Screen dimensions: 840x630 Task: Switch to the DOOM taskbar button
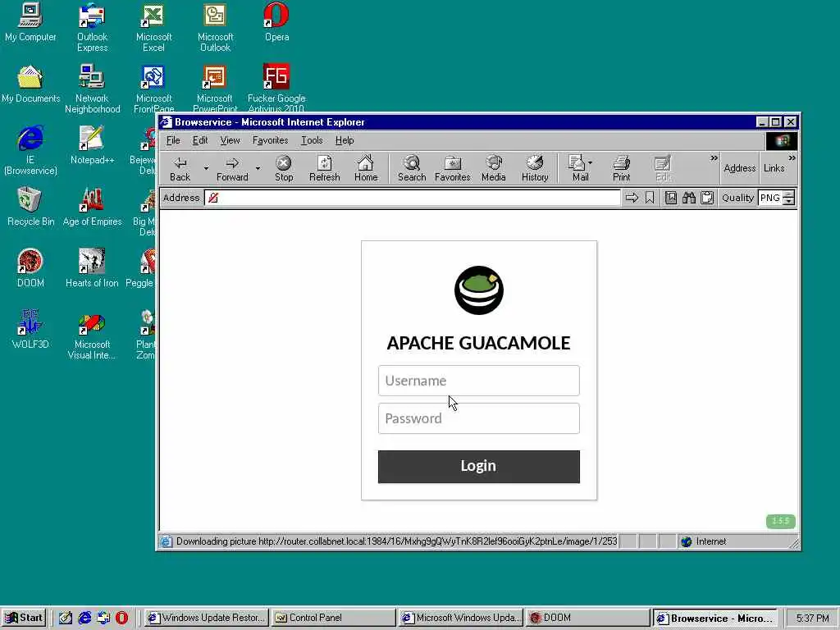[587, 618]
